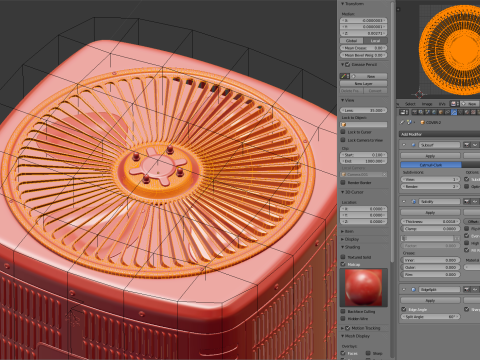Enable the Hidden Wire checkbox
The width and height of the screenshot is (480, 360).
(343, 319)
